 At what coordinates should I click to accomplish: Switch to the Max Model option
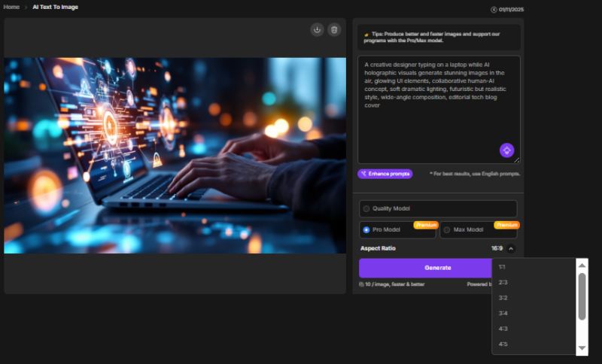(447, 229)
